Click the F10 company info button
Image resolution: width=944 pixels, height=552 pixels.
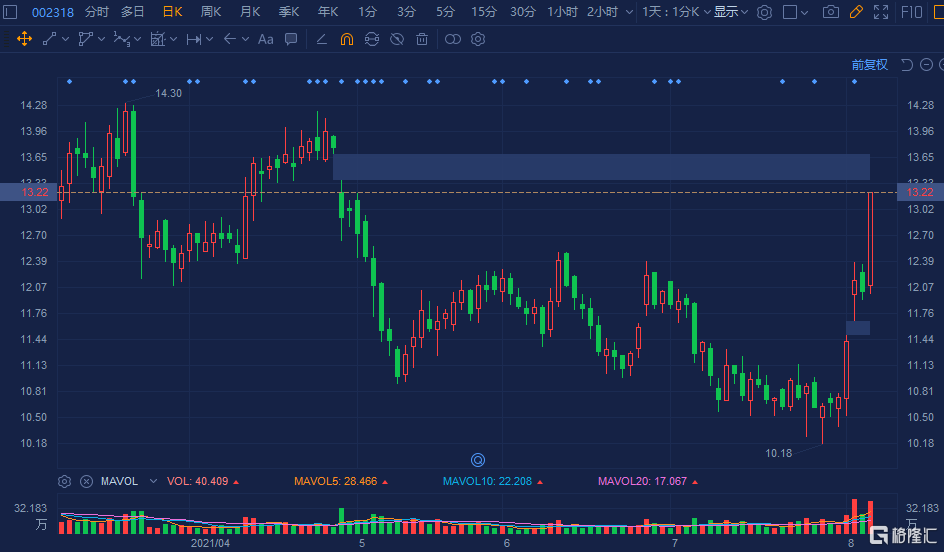(x=912, y=12)
